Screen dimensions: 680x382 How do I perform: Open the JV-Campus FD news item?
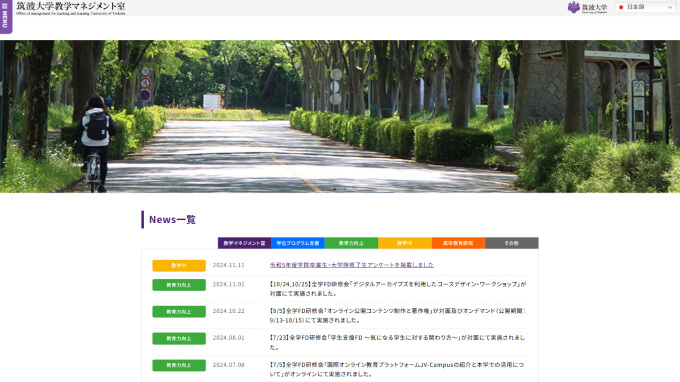coord(397,369)
